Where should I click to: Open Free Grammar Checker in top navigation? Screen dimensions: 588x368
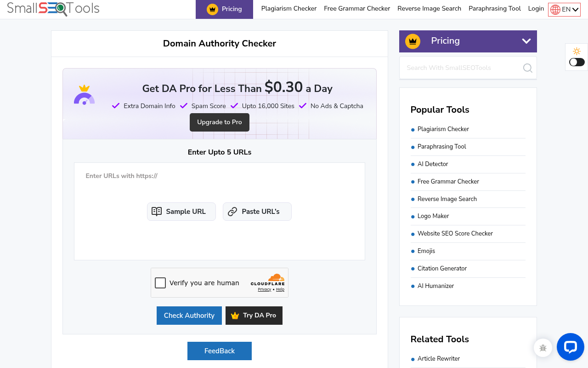tap(357, 9)
